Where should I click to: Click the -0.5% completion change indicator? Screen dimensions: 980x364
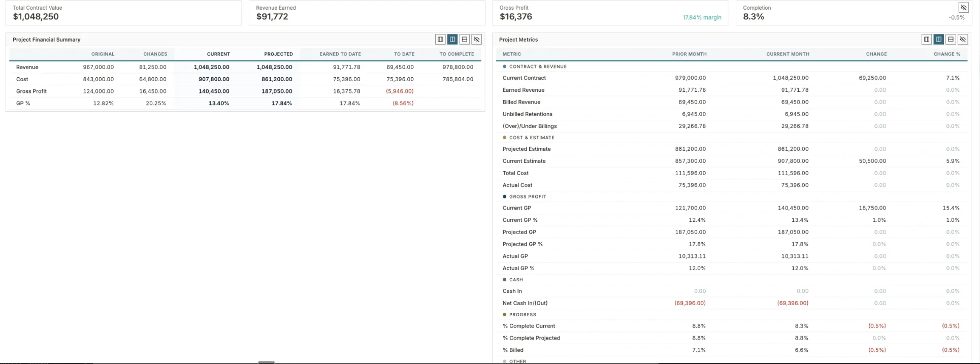tap(957, 17)
